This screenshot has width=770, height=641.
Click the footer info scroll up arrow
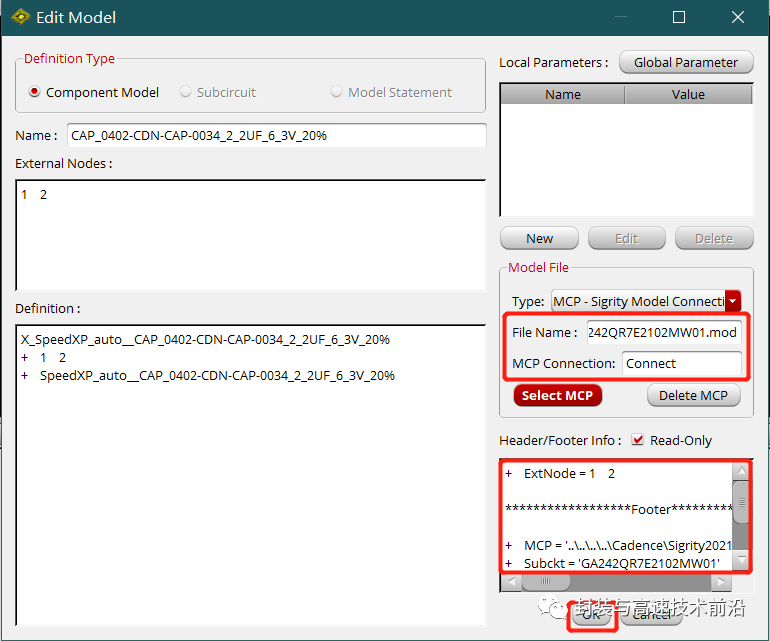[742, 471]
